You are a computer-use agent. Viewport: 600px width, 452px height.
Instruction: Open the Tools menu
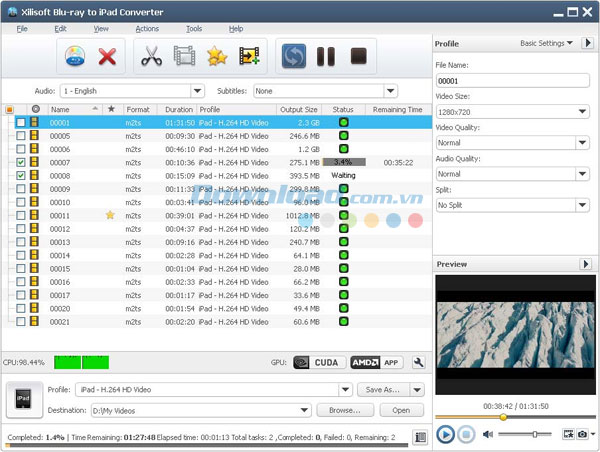193,29
